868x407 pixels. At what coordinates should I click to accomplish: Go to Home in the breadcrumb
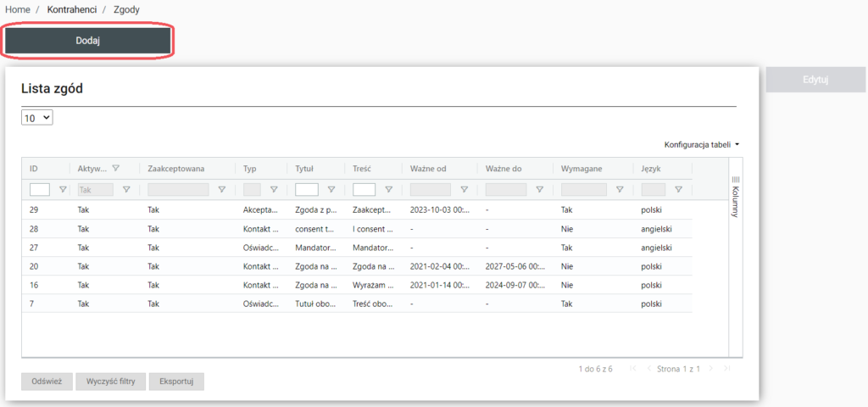coord(18,9)
